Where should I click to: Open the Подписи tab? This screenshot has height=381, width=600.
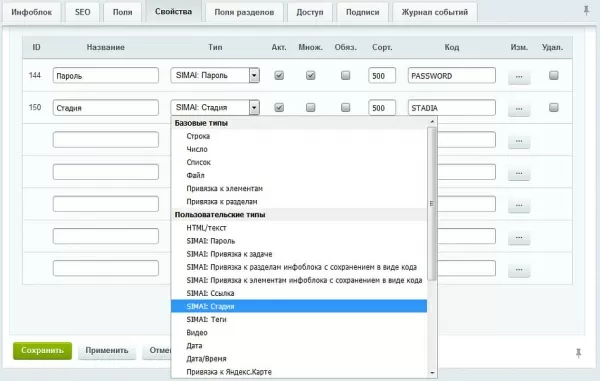tap(362, 12)
